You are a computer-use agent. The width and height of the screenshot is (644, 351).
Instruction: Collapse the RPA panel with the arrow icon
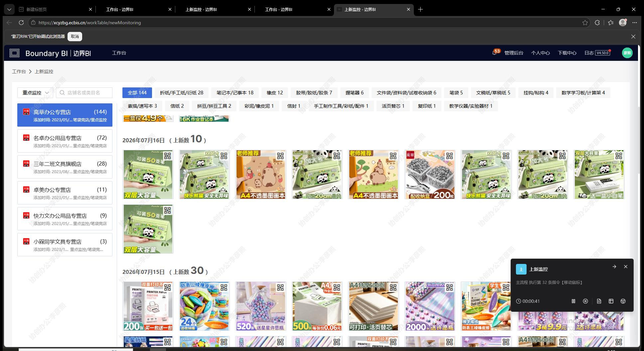click(614, 267)
